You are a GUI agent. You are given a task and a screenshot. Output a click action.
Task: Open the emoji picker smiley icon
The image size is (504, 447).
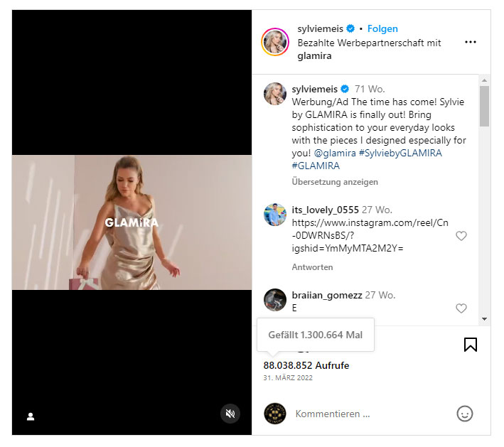point(464,414)
